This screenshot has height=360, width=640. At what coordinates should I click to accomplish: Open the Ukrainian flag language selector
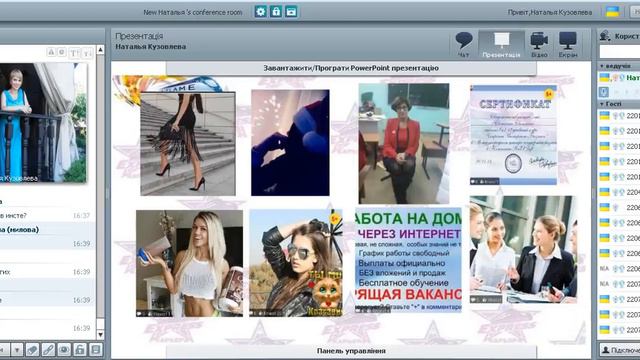(x=612, y=12)
